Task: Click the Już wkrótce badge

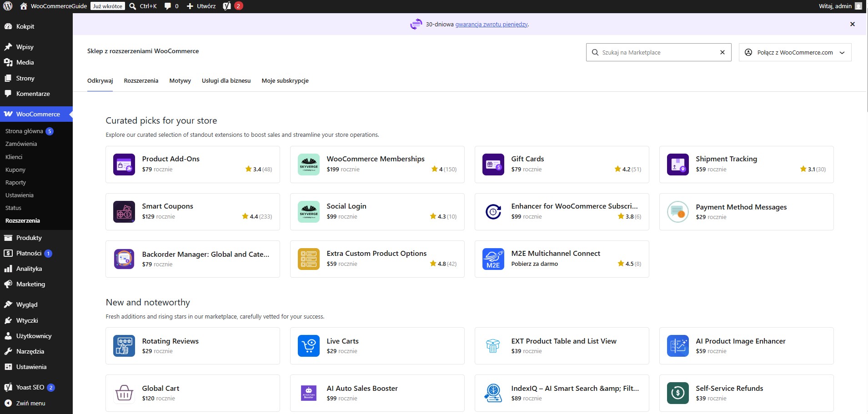Action: (x=108, y=6)
